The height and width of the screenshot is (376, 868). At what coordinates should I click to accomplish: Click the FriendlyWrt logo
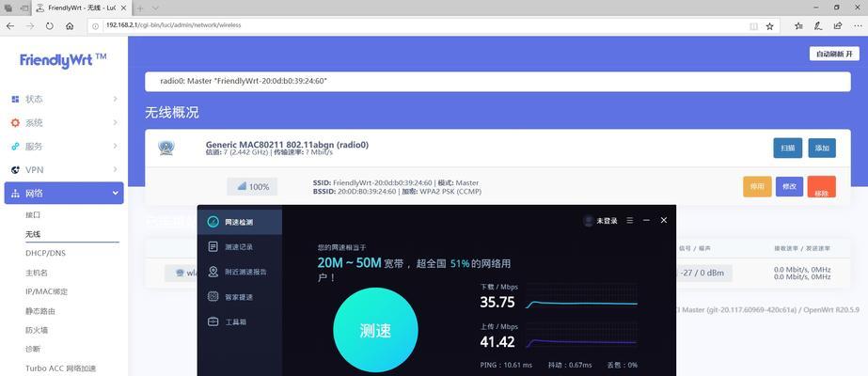tap(63, 60)
